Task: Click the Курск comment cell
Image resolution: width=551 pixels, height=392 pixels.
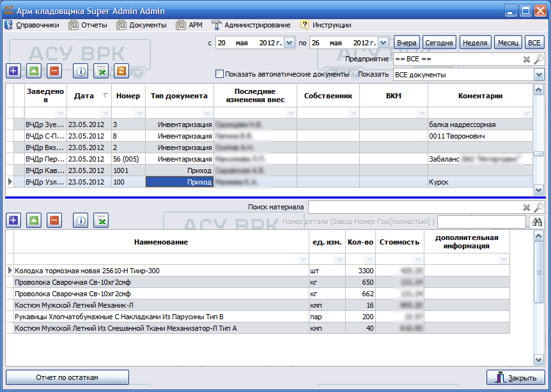Action: click(x=481, y=182)
